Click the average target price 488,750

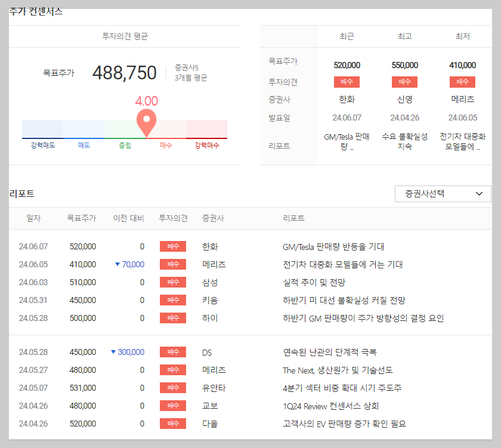click(124, 73)
